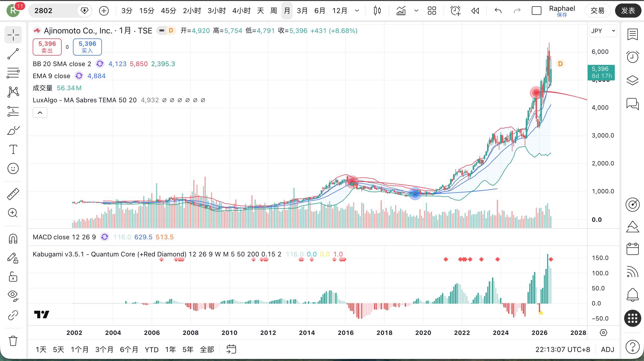Open the alerts clock icon
The height and width of the screenshot is (361, 644).
click(x=632, y=57)
